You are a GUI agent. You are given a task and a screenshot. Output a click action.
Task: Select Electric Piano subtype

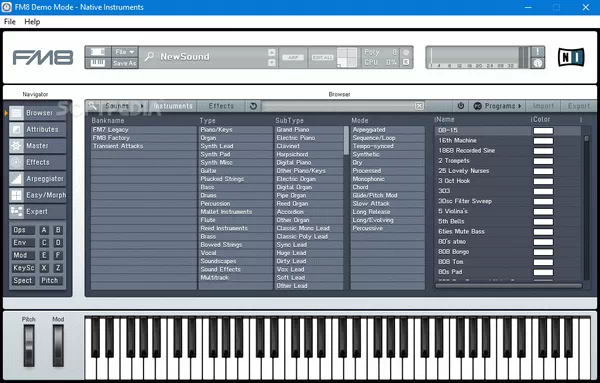(309, 138)
